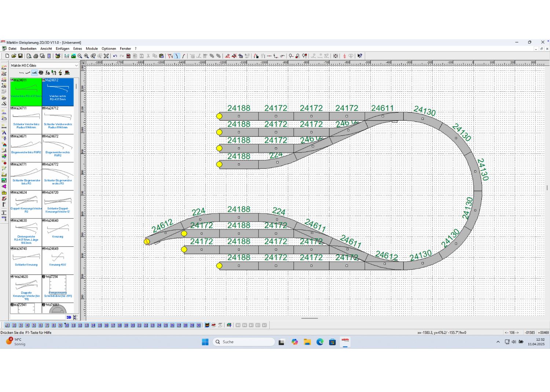550x392 pixels.
Task: Select the Ma24612 Weiche rechts track
Action: pyautogui.click(x=58, y=92)
